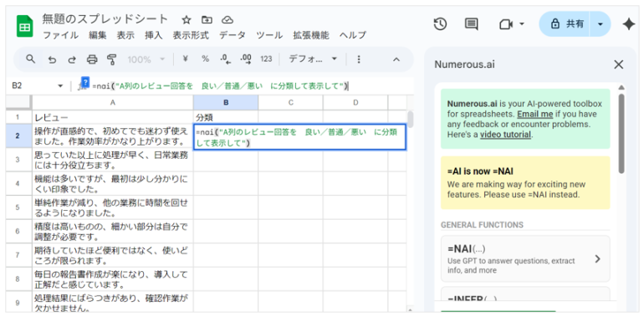
Task: Expand the meeting camera dropdown arrow
Action: coord(522,24)
